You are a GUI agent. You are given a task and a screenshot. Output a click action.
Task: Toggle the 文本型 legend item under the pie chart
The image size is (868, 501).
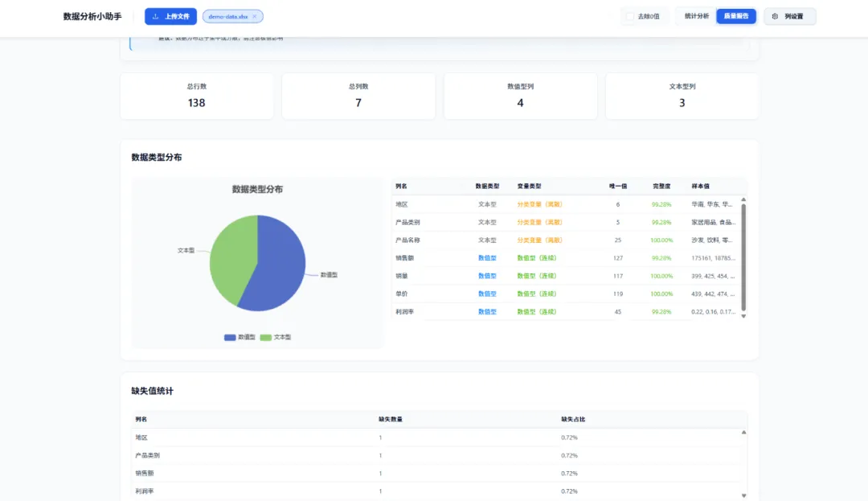pyautogui.click(x=276, y=337)
